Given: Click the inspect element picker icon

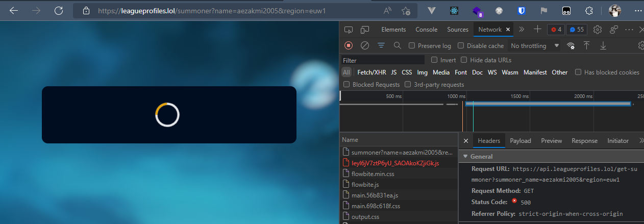Looking at the screenshot, I should click(x=349, y=30).
